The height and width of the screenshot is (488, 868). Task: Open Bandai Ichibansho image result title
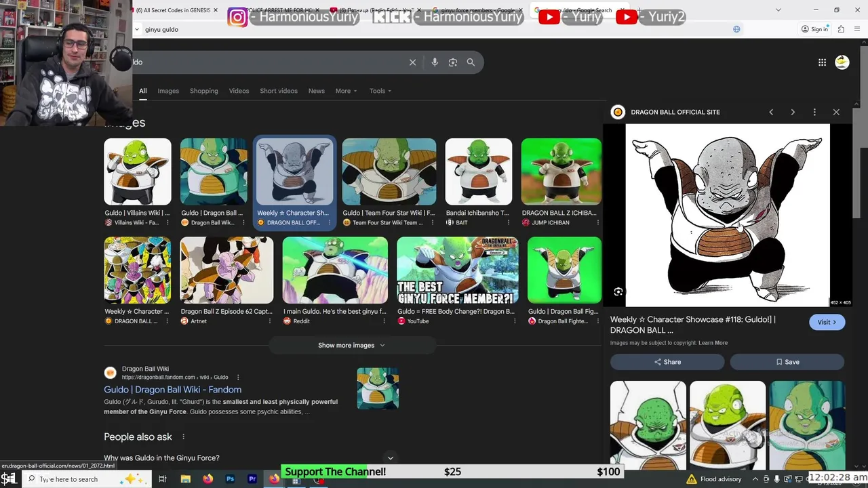pyautogui.click(x=477, y=213)
